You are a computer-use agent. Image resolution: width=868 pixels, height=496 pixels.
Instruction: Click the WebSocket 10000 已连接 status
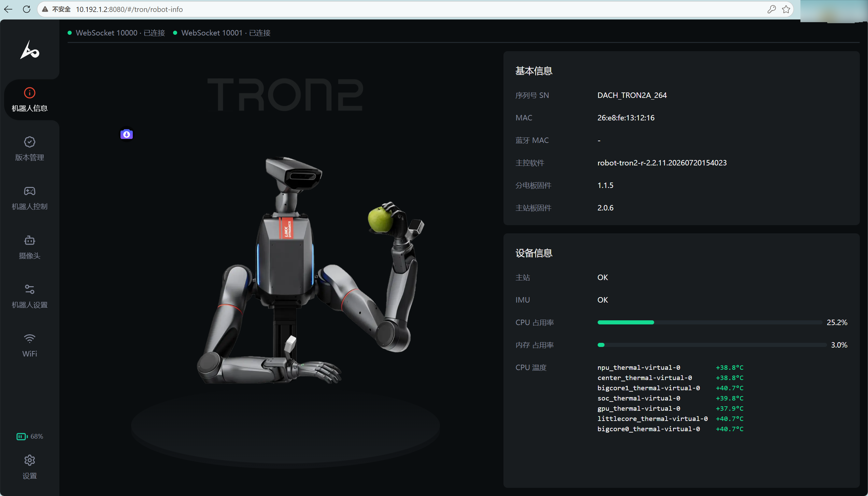pos(116,33)
